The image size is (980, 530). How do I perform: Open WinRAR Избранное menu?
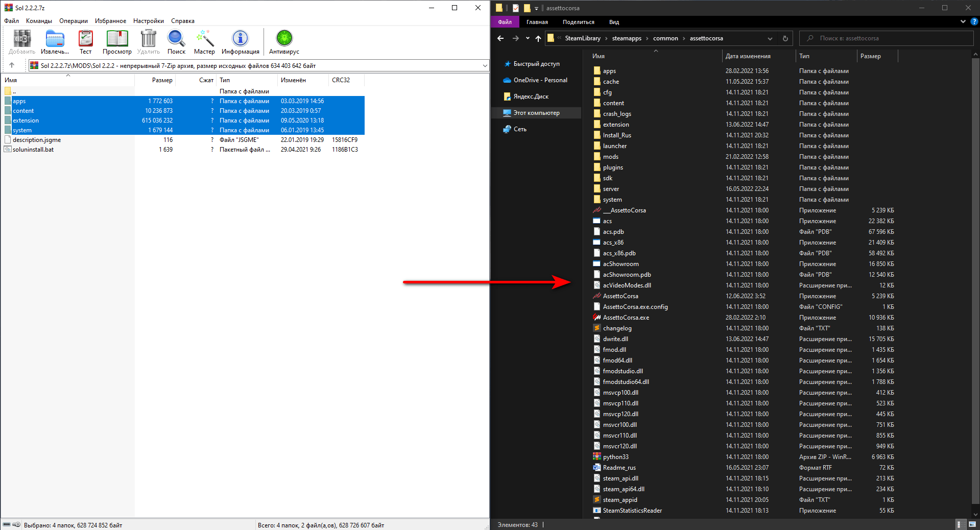pos(110,21)
